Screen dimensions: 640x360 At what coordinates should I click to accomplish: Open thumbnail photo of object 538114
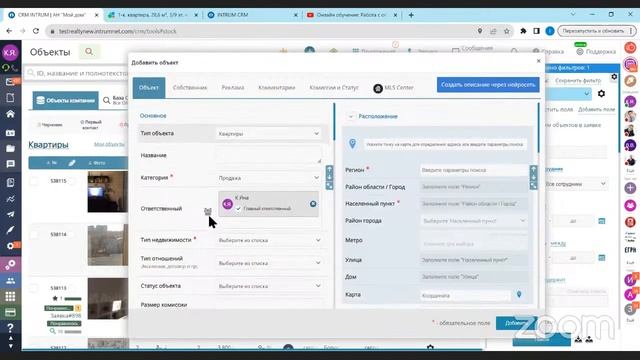click(108, 245)
